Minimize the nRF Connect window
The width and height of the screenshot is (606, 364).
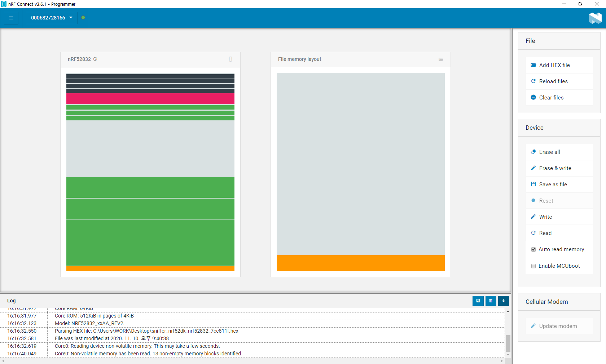coord(564,4)
